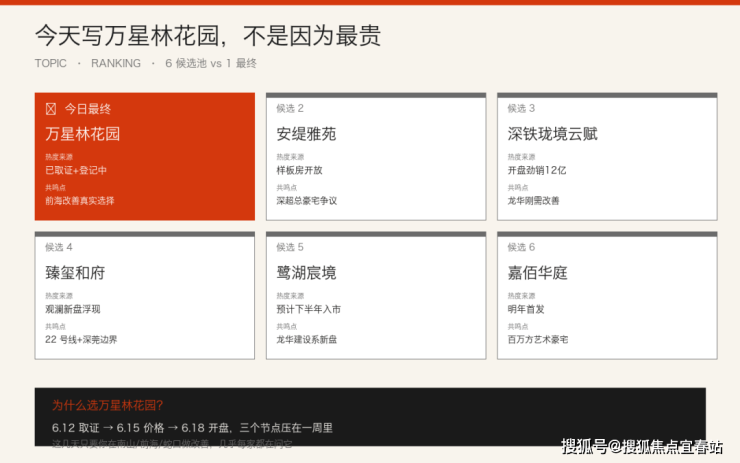Viewport: 740px width, 463px height.
Task: Click the headline 今天写万星林花园，不是因为最贵
Action: coord(208,36)
